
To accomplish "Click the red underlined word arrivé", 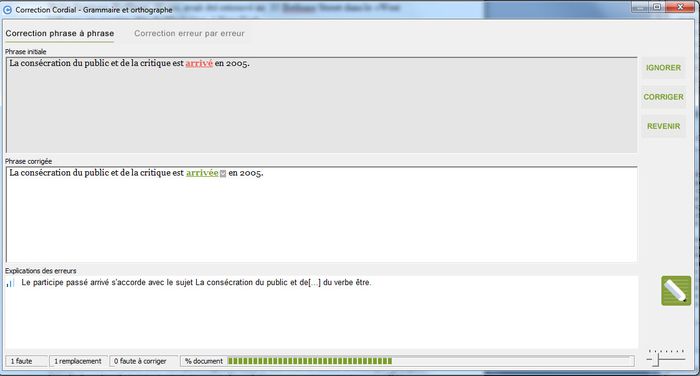I will click(199, 63).
